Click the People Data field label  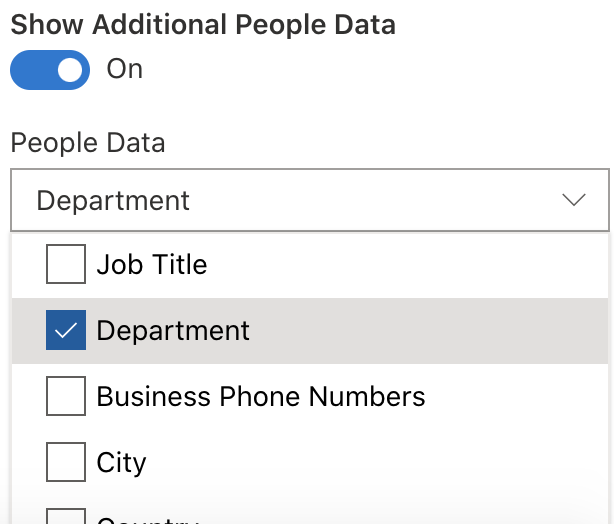tap(88, 143)
